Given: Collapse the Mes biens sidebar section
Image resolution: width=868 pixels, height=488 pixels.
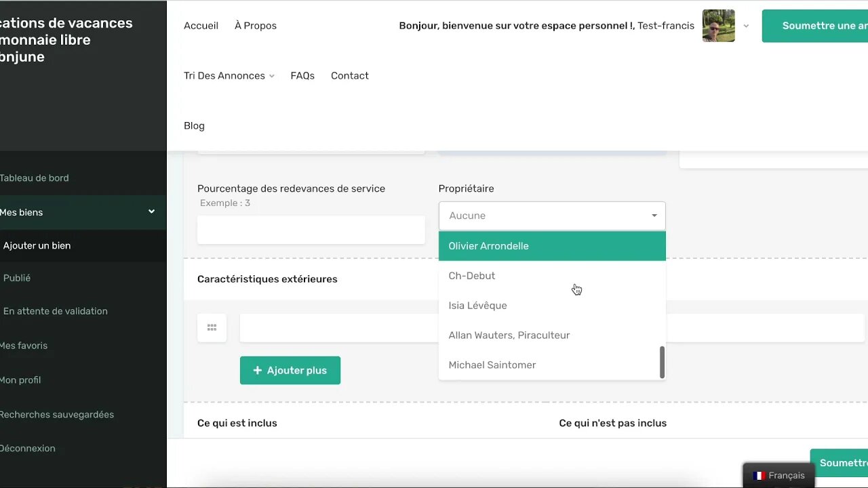Looking at the screenshot, I should (x=151, y=212).
